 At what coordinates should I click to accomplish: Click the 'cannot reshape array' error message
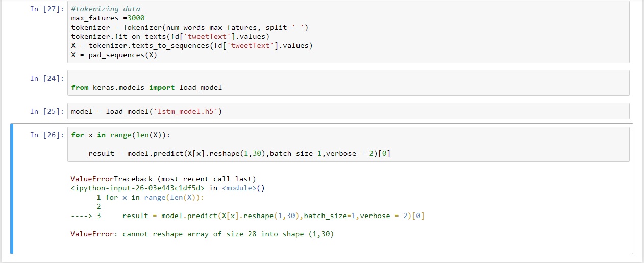tap(202, 234)
